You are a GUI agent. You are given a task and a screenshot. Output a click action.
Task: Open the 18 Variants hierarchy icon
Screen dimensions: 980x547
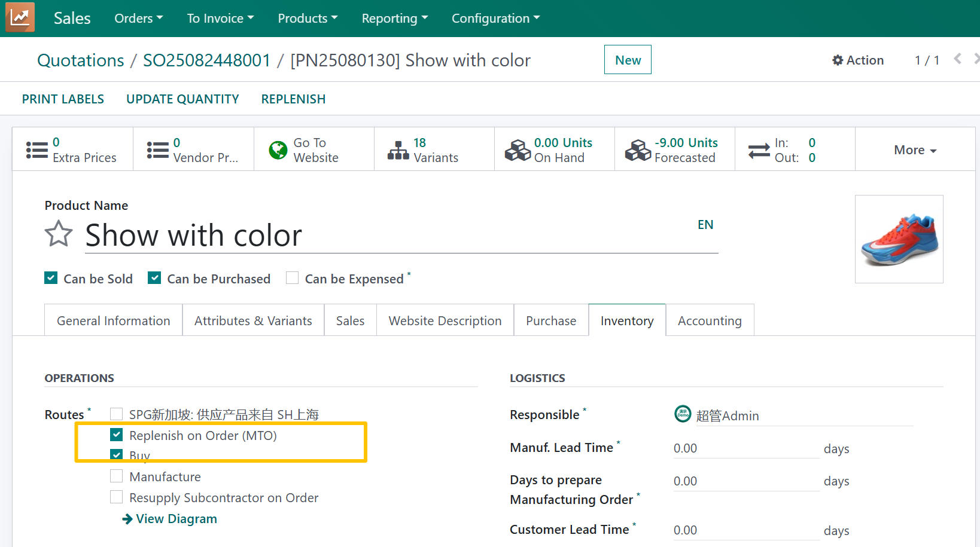click(x=398, y=150)
